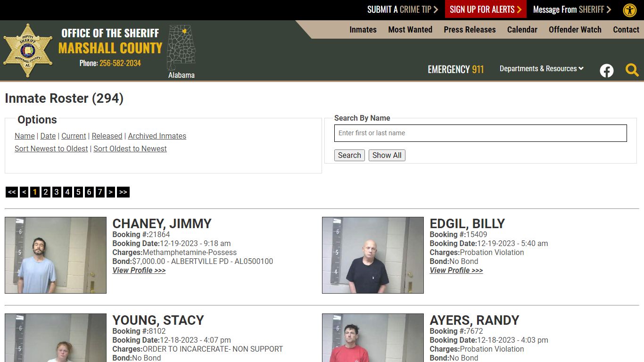Open Offender Watch page
The height and width of the screenshot is (362, 644).
click(575, 29)
